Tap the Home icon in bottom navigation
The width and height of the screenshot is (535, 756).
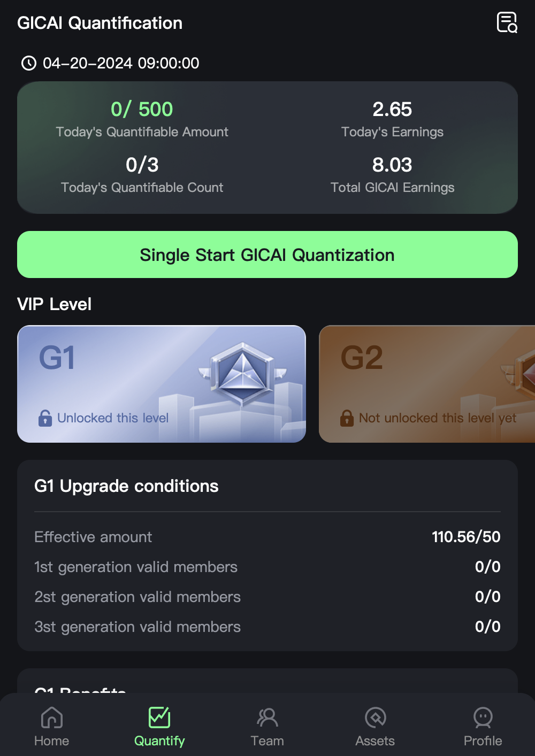52,718
